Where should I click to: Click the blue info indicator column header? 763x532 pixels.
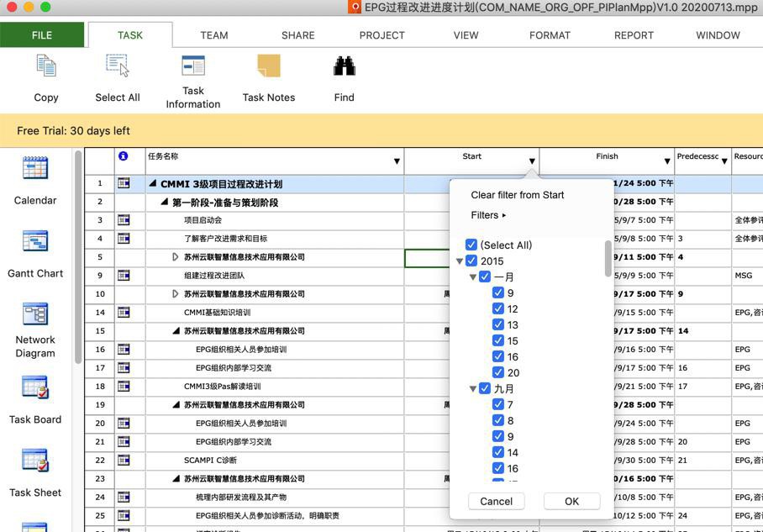pyautogui.click(x=124, y=155)
